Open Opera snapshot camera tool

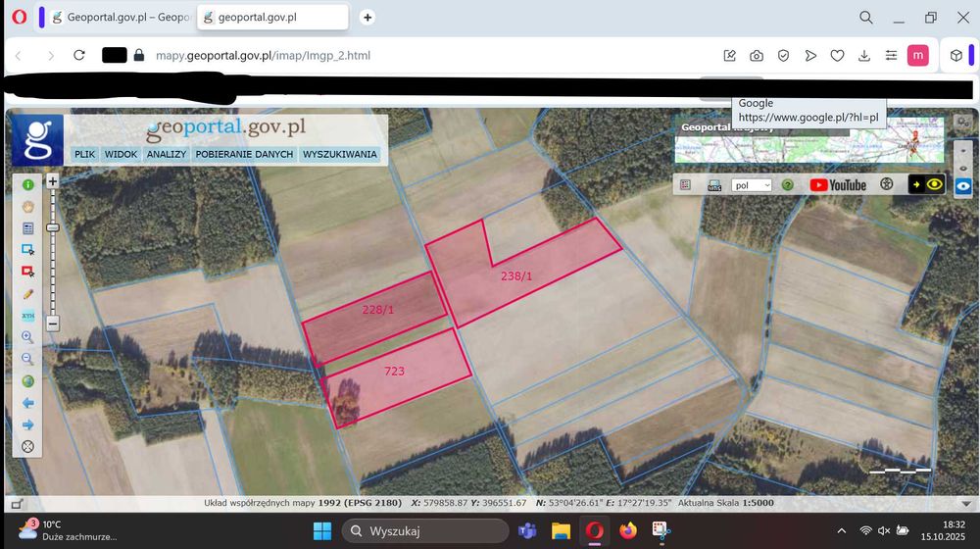(757, 56)
